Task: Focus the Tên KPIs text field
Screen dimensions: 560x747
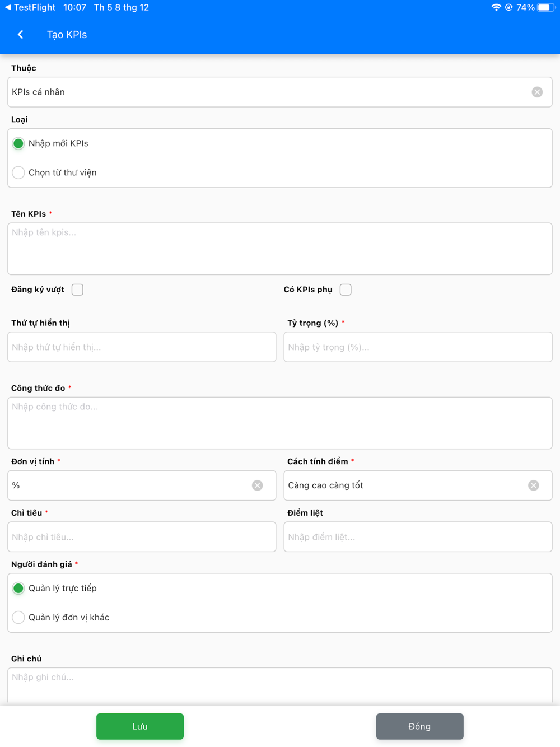Action: coord(280,249)
